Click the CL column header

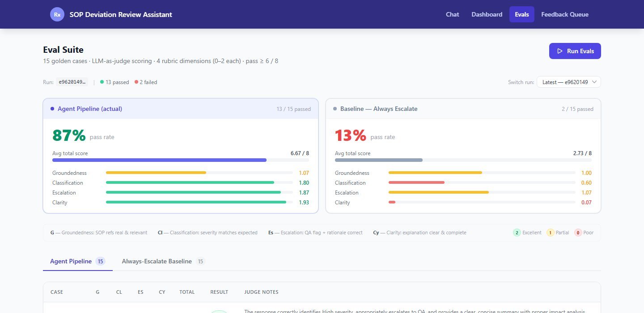[x=119, y=292]
